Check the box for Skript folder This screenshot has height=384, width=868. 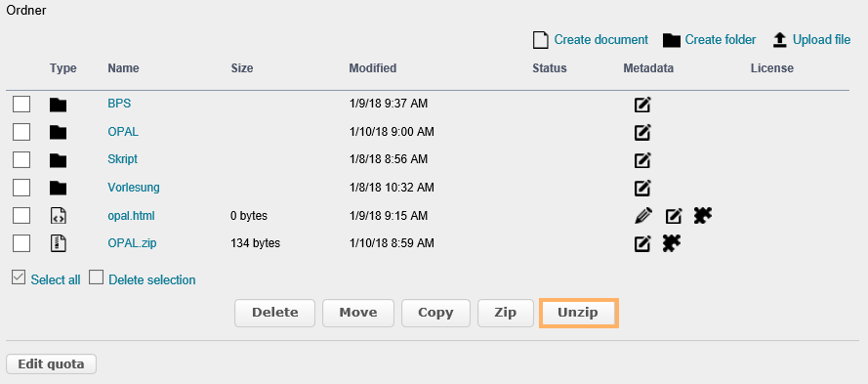point(21,159)
